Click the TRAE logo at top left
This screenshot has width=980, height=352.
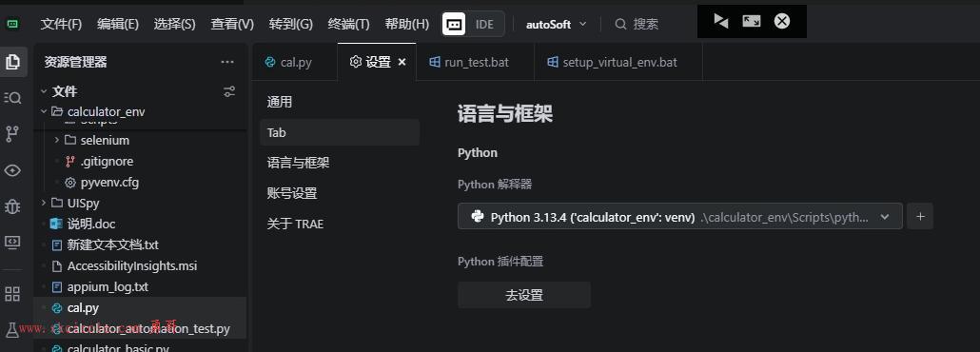12,25
